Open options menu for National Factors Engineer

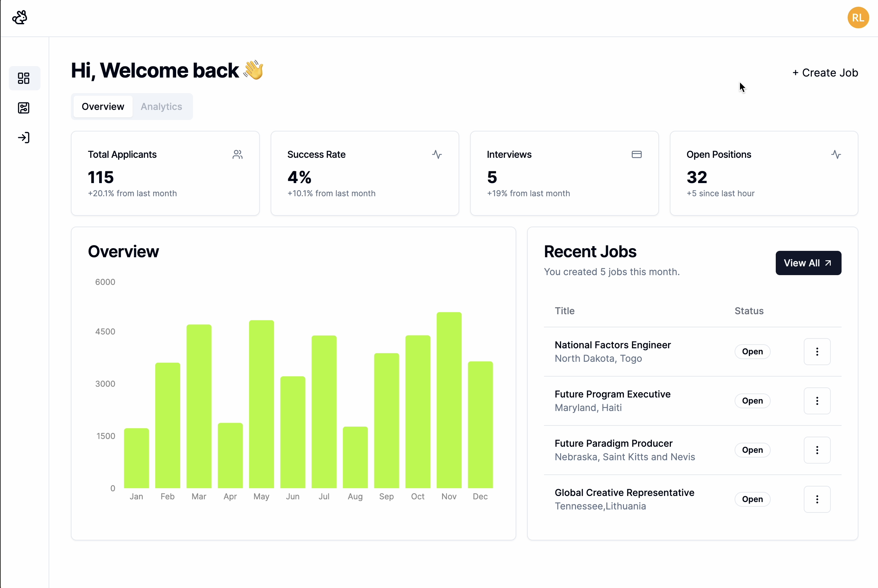(817, 352)
